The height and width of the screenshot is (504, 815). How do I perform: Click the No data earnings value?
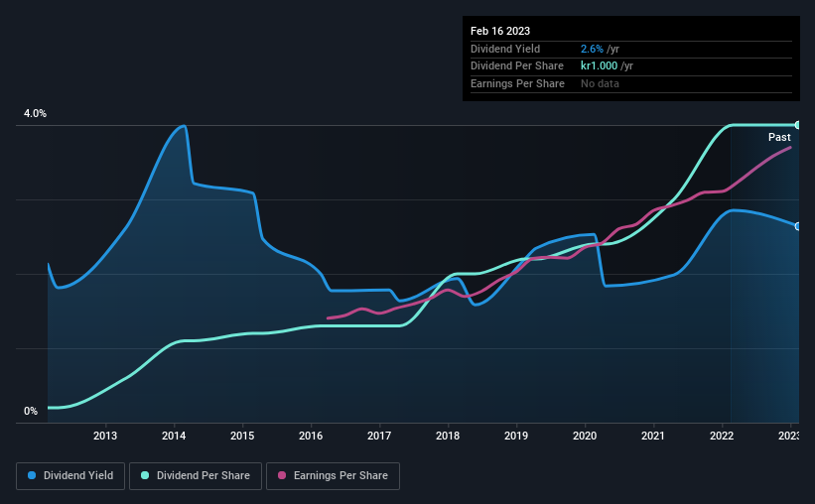tap(600, 83)
